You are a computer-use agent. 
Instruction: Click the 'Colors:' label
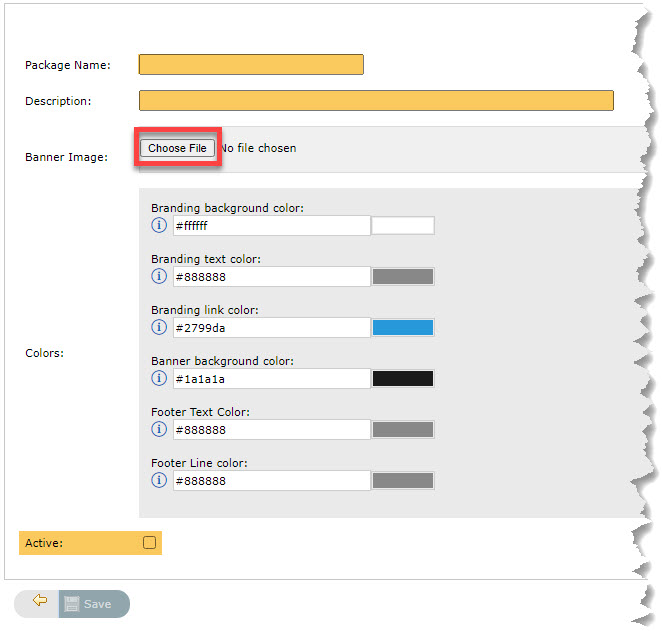coord(45,353)
